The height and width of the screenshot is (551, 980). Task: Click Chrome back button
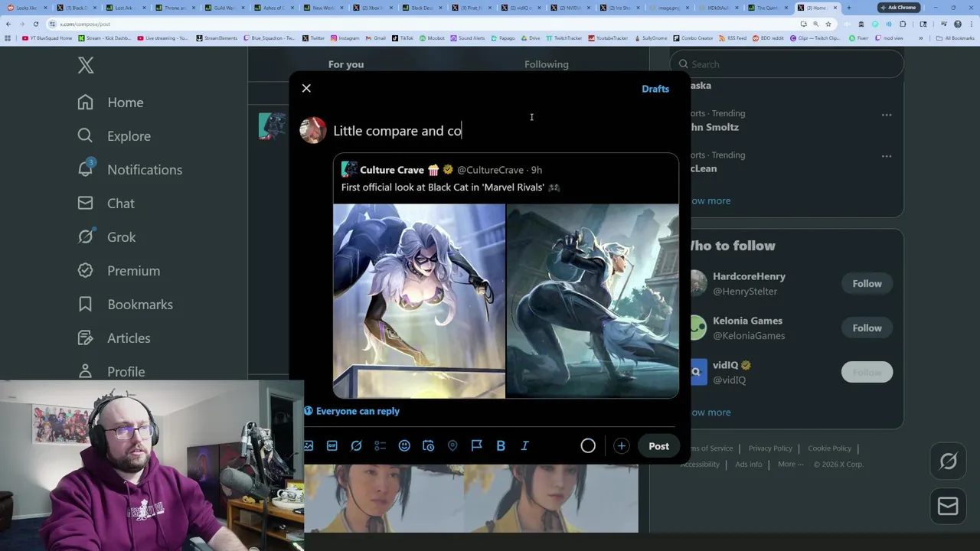(x=8, y=24)
